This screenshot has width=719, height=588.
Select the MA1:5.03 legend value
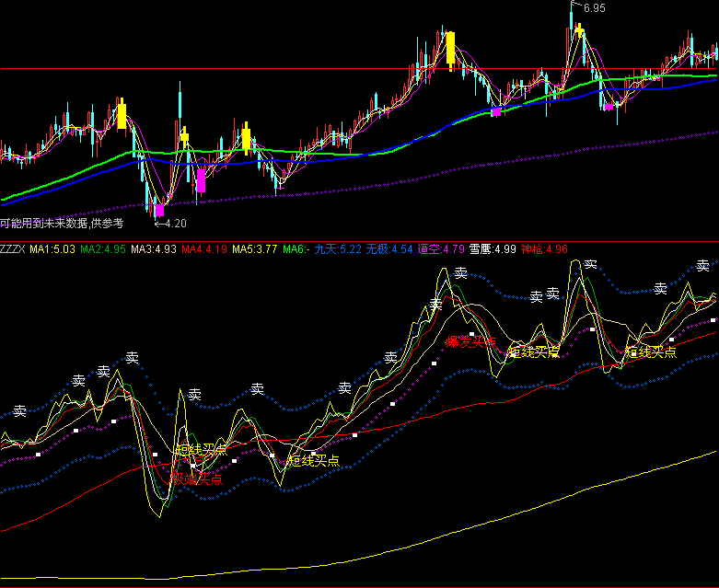coord(52,249)
